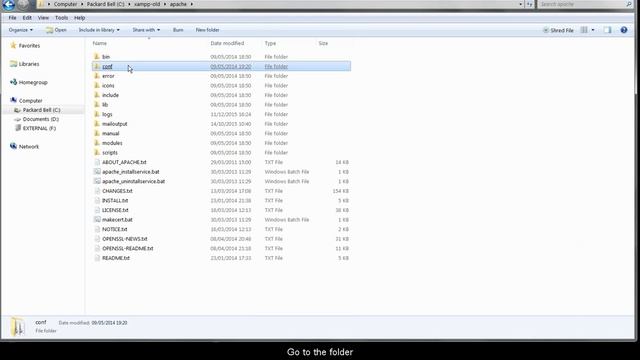Click the Back navigation arrow button
640x360 pixels.
pyautogui.click(x=8, y=4)
